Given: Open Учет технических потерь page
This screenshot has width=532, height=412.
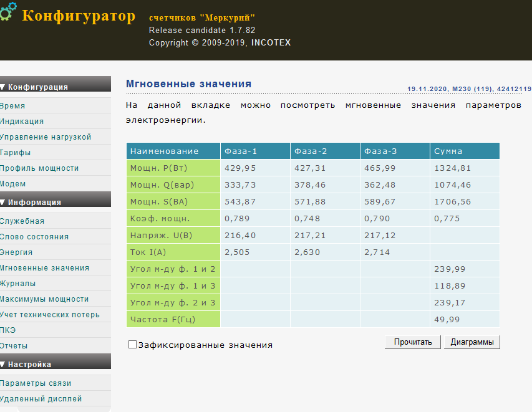Looking at the screenshot, I should click(50, 315).
